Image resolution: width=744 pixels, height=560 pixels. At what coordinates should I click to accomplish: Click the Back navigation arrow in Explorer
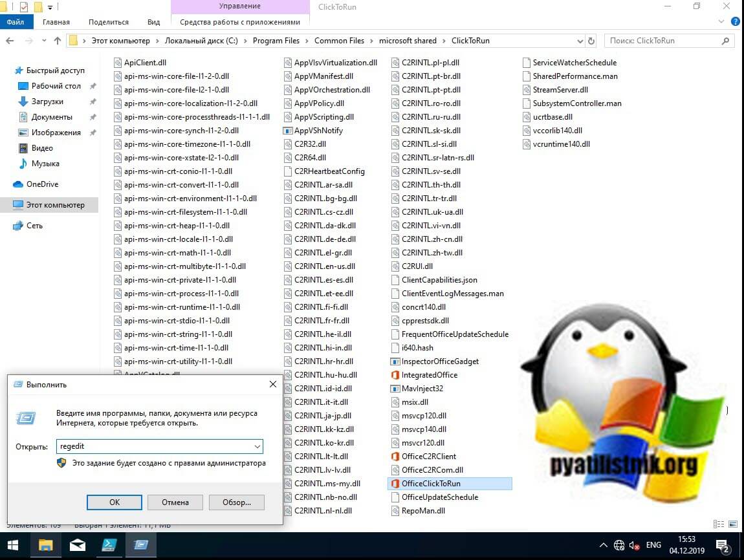point(10,41)
